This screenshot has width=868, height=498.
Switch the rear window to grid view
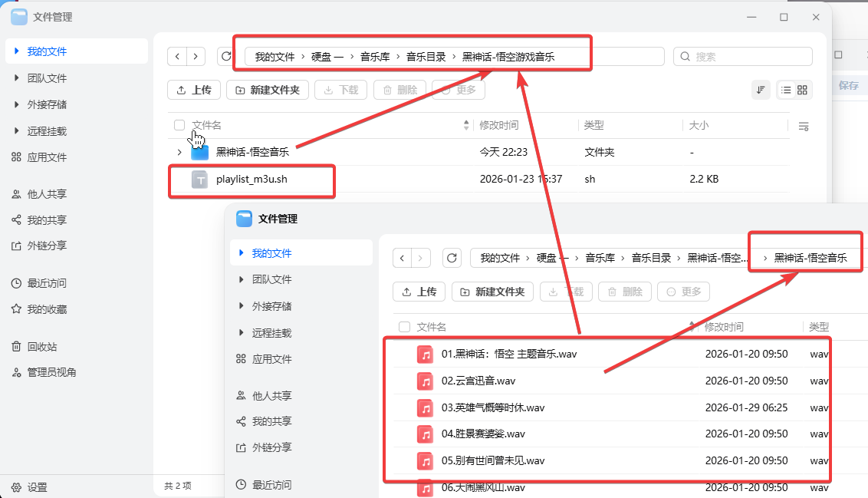[802, 90]
